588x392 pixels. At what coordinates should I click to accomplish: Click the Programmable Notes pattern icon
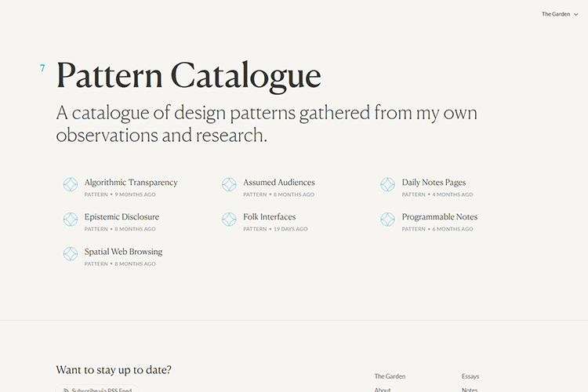point(388,220)
